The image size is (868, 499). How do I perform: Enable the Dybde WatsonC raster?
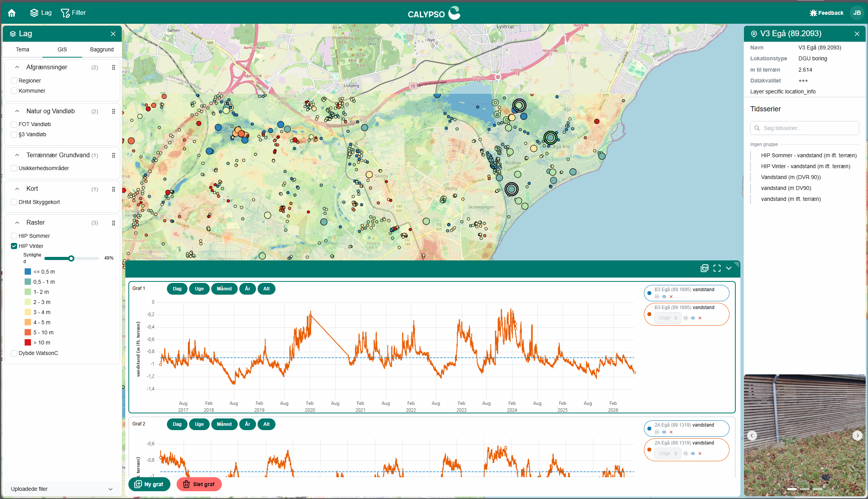click(x=14, y=353)
